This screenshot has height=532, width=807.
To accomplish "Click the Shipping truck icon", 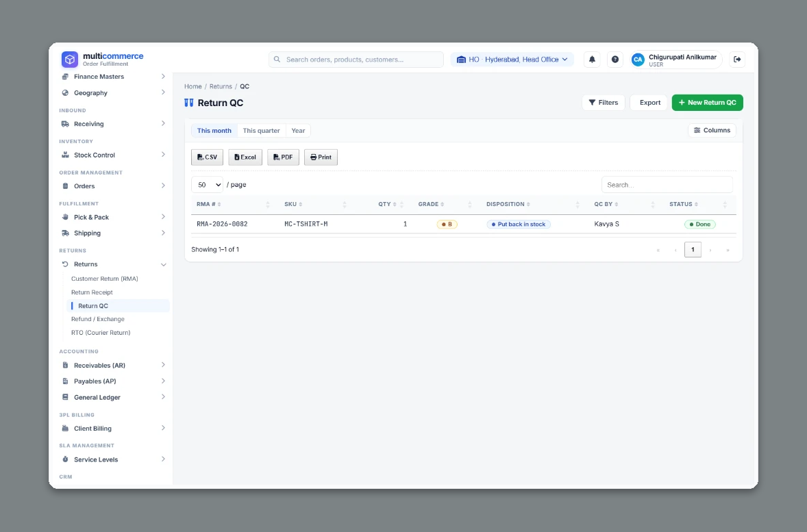I will click(65, 233).
